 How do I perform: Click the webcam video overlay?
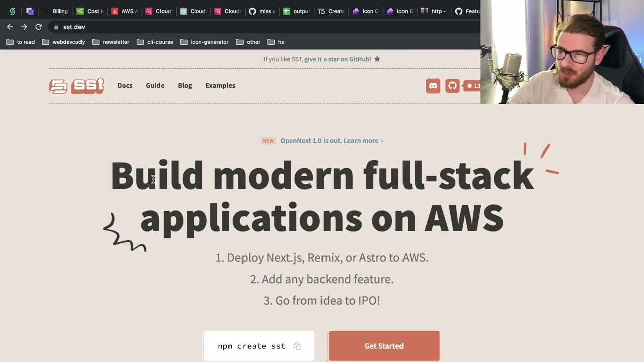(x=562, y=52)
